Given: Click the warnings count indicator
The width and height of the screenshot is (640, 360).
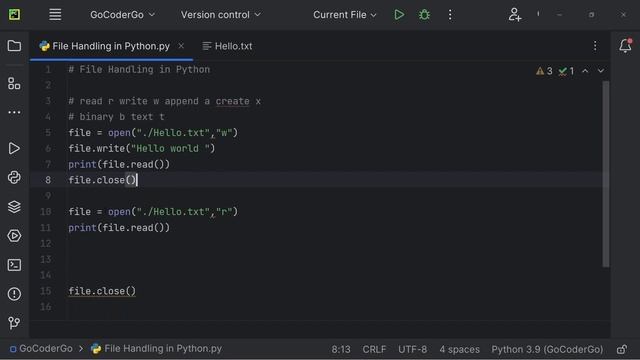Looking at the screenshot, I should click(544, 71).
